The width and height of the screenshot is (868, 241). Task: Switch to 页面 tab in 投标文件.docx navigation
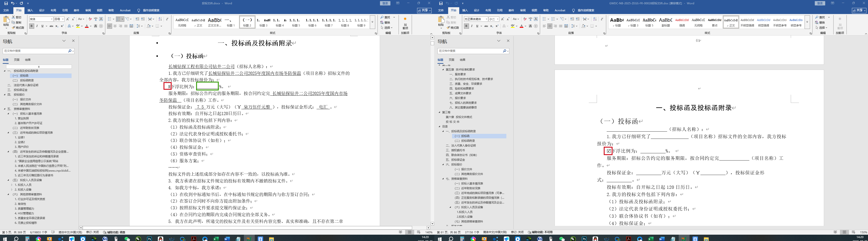click(x=17, y=60)
